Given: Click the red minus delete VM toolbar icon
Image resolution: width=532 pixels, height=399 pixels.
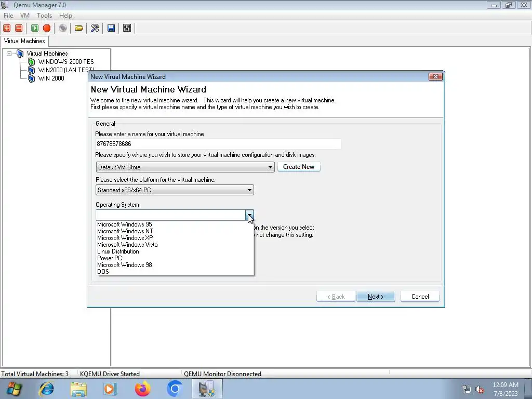Looking at the screenshot, I should coord(19,28).
